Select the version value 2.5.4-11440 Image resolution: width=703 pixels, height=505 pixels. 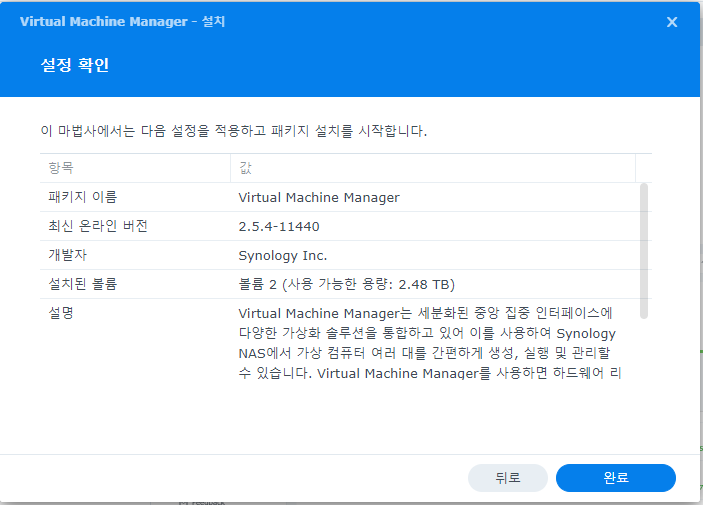(279, 226)
